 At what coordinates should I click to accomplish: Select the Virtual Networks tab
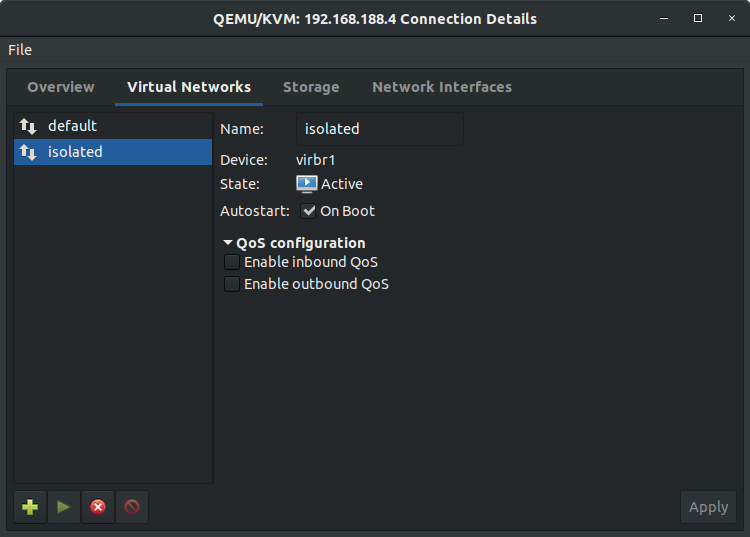pos(189,87)
